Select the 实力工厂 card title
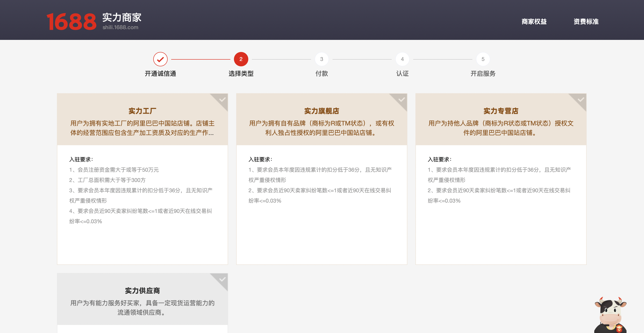Viewport: 644px width, 333px height. [142, 111]
